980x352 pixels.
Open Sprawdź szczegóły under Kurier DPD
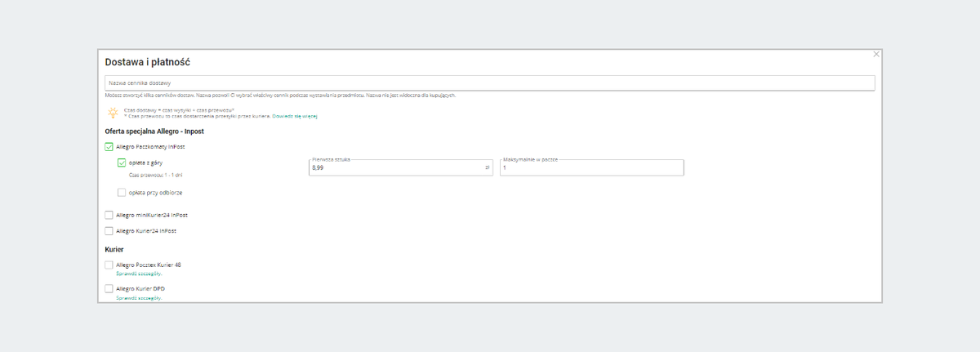(139, 298)
